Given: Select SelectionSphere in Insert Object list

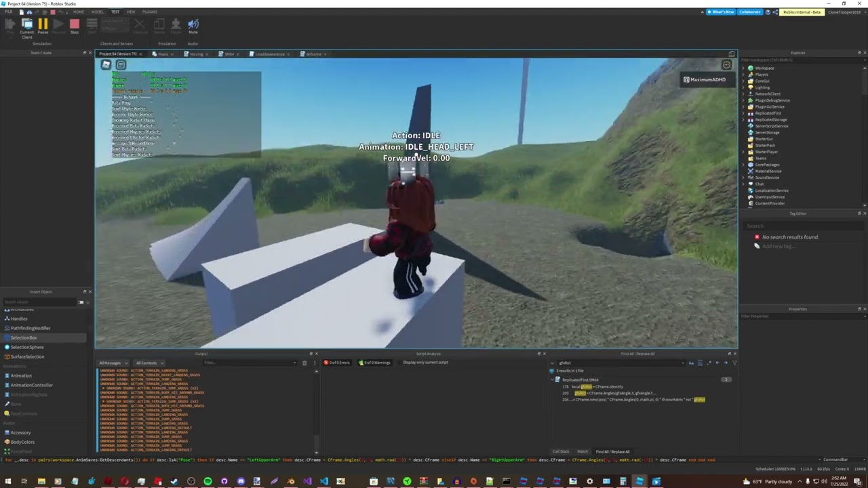Looking at the screenshot, I should click(x=27, y=347).
